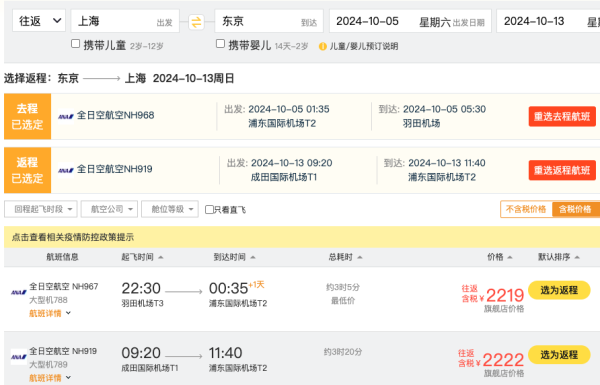600x385 pixels.
Task: Sort by default order arrow
Action: 577,257
